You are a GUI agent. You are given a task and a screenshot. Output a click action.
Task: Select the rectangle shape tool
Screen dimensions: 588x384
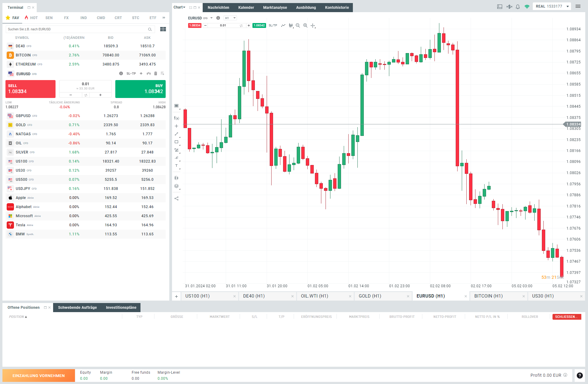coord(176,142)
